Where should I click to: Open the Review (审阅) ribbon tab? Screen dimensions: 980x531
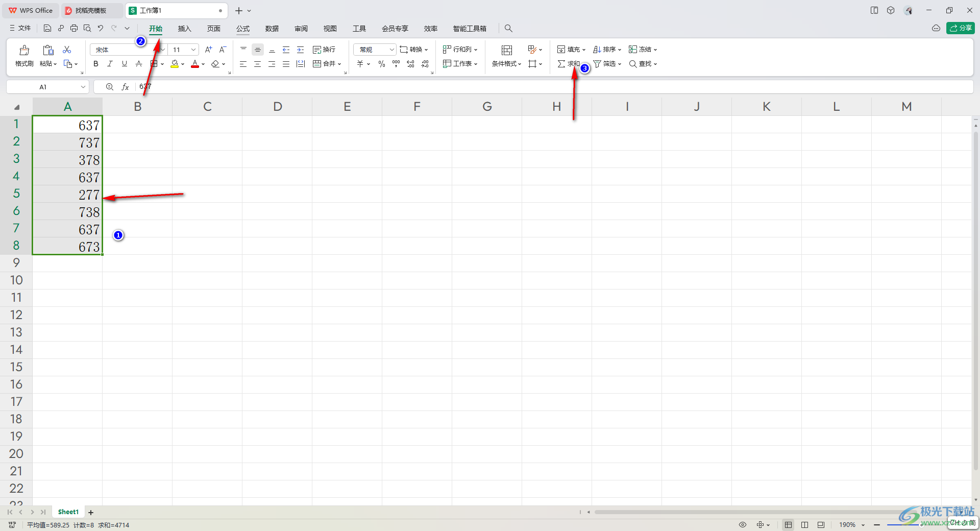pos(301,29)
